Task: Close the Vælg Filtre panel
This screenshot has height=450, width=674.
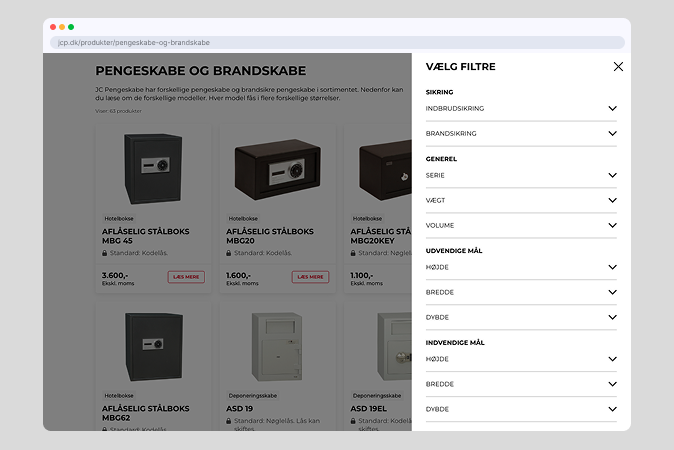Action: [x=618, y=67]
